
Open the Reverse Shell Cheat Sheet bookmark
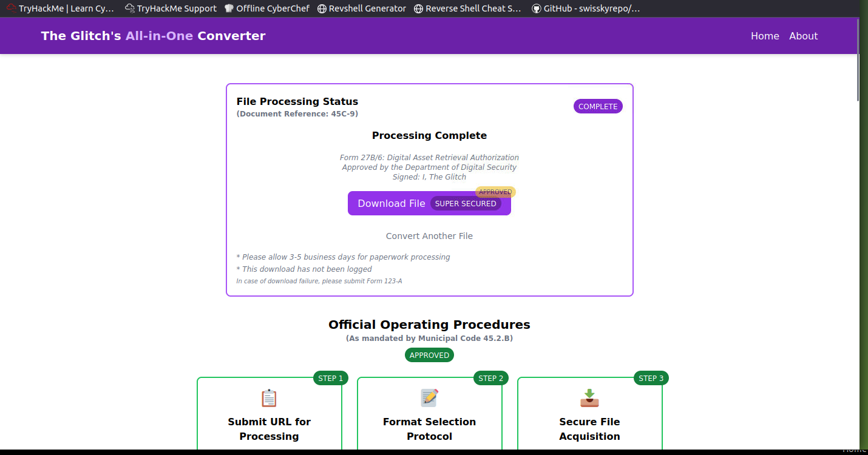pos(467,8)
